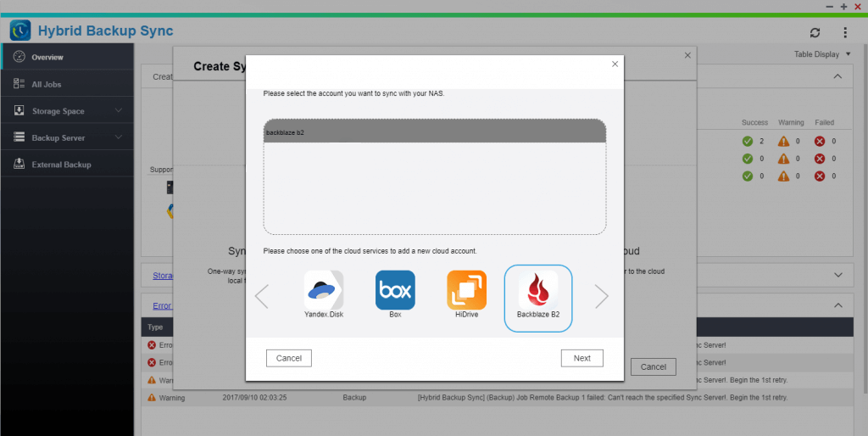Open the Overview page in sidebar

(x=67, y=57)
